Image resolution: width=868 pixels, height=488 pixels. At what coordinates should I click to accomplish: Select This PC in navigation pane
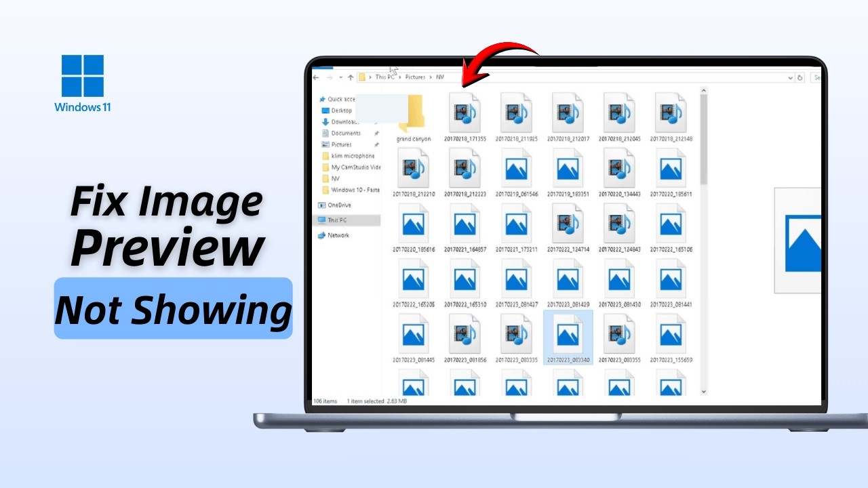[x=348, y=220]
